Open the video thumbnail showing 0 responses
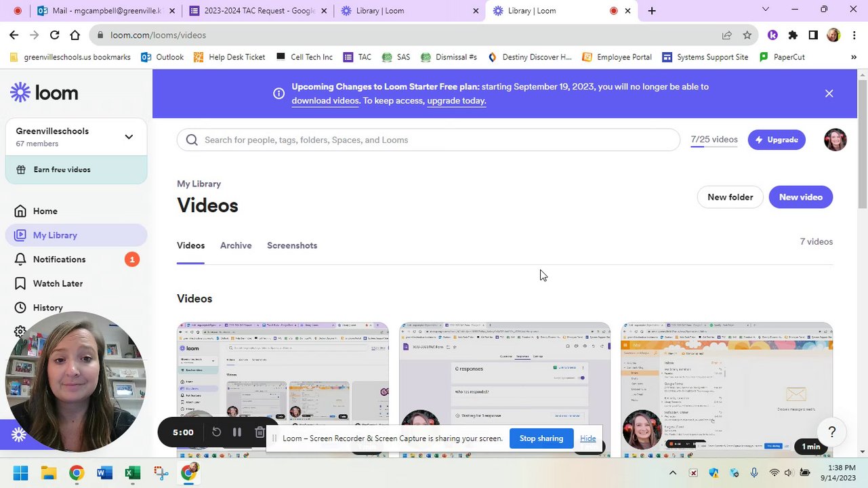Screen dimensions: 868x488 coord(505,389)
